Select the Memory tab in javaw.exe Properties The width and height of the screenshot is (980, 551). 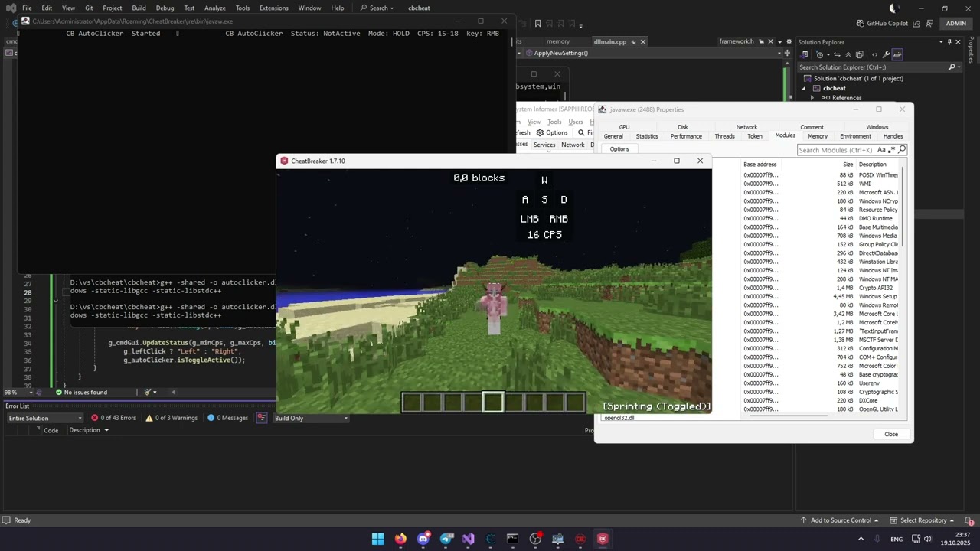point(817,136)
